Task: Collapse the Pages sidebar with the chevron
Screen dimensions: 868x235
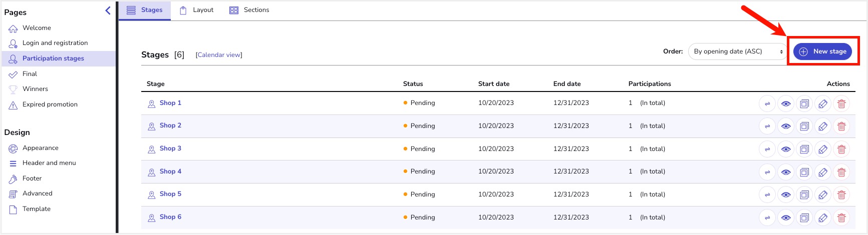Action: coord(108,10)
